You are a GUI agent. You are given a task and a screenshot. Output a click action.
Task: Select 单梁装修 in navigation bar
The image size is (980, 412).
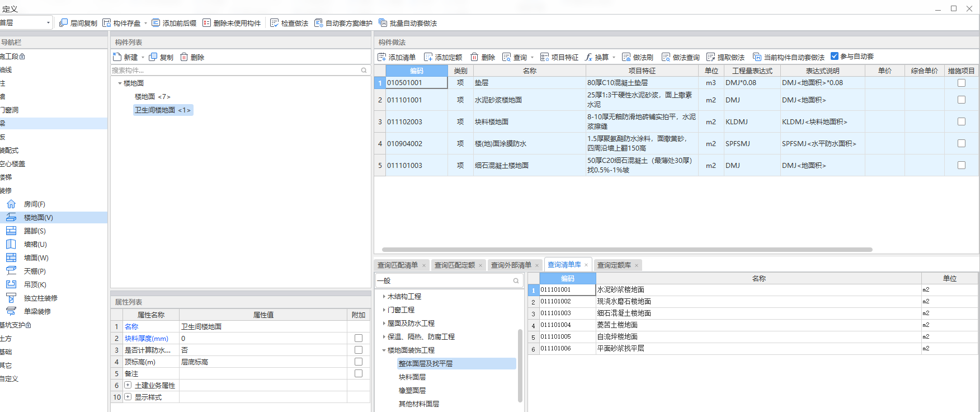37,312
